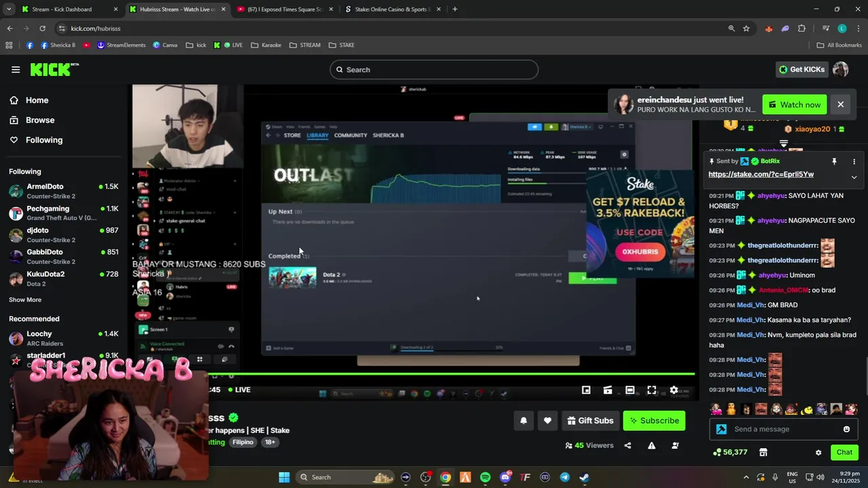Open GabbiDoto's channel in the Following list

point(64,256)
